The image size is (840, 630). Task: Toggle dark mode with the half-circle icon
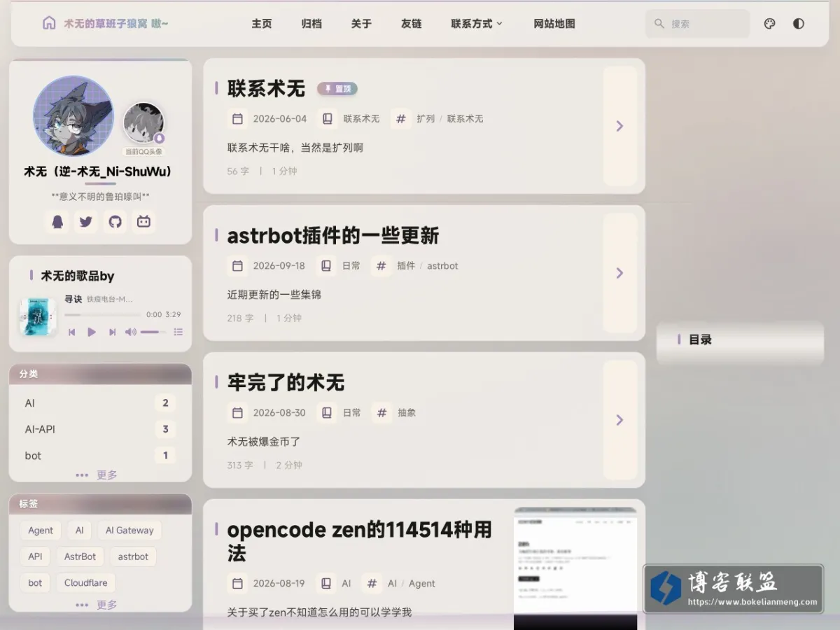coord(799,24)
